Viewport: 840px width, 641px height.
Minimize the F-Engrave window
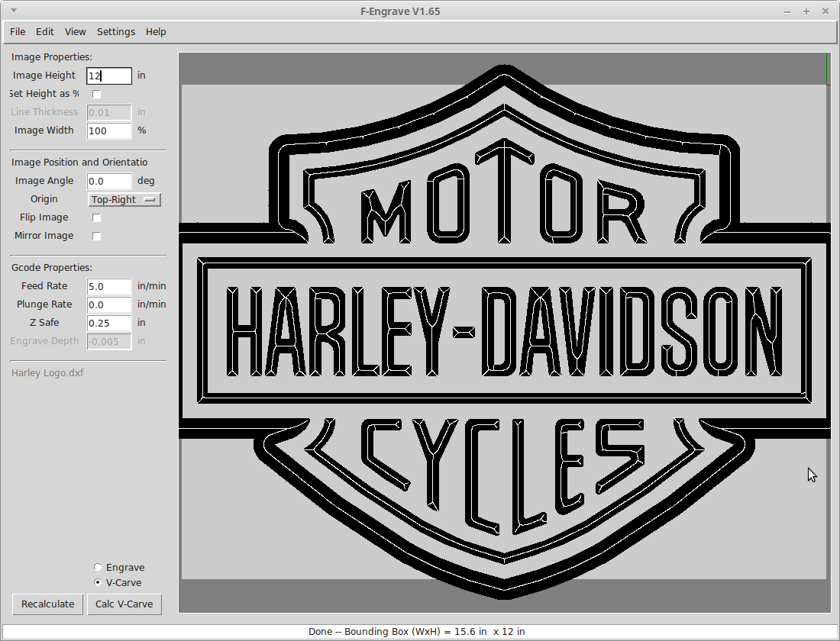pyautogui.click(x=787, y=11)
